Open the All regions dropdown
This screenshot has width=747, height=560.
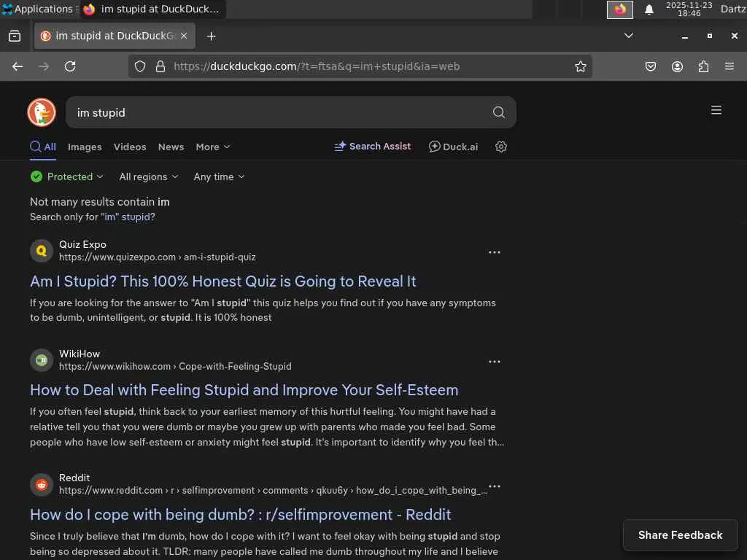click(x=149, y=176)
